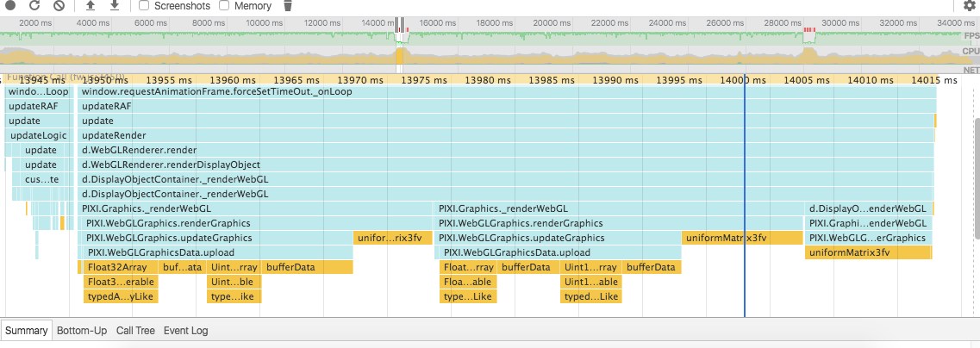Image resolution: width=980 pixels, height=348 pixels.
Task: Click the 8000 ms overview label
Action: 208,22
